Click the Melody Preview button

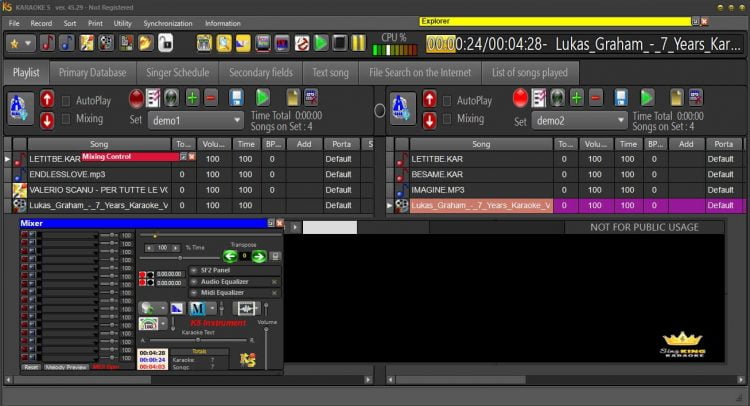[x=66, y=367]
